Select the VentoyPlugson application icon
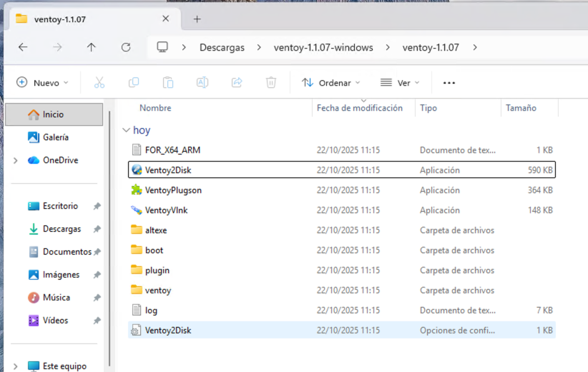This screenshot has height=372, width=588. [x=137, y=190]
